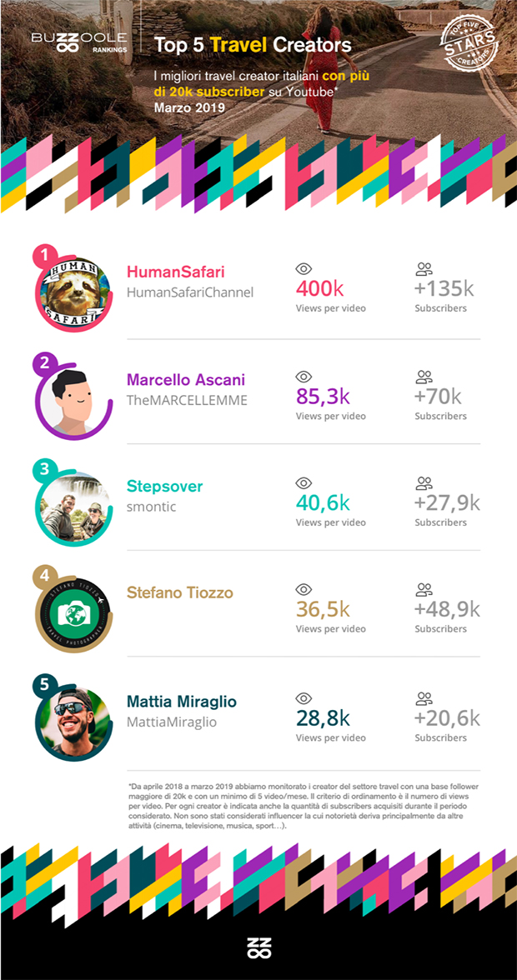This screenshot has height=980, width=517.
Task: Click the MattiaMiraglio channel handle
Action: (x=172, y=722)
